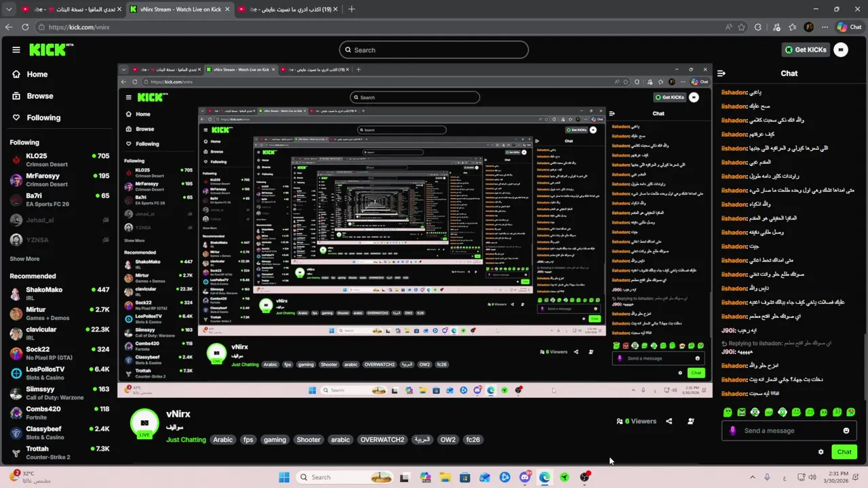Open the Kick hamburger sidebar menu

[x=16, y=49]
